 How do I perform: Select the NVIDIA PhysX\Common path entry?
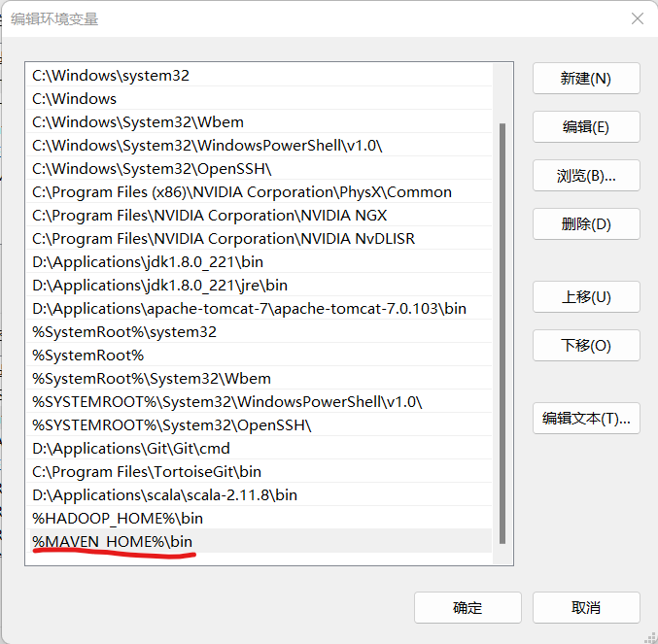(260, 192)
